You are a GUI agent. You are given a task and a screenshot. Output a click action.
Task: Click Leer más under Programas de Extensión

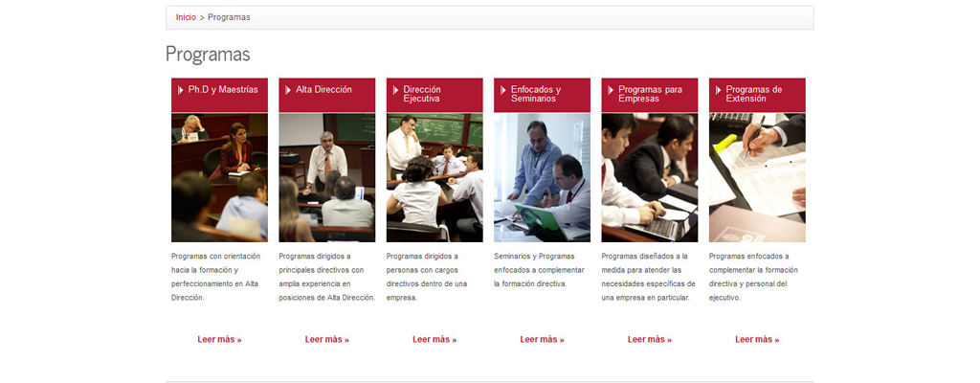click(757, 340)
